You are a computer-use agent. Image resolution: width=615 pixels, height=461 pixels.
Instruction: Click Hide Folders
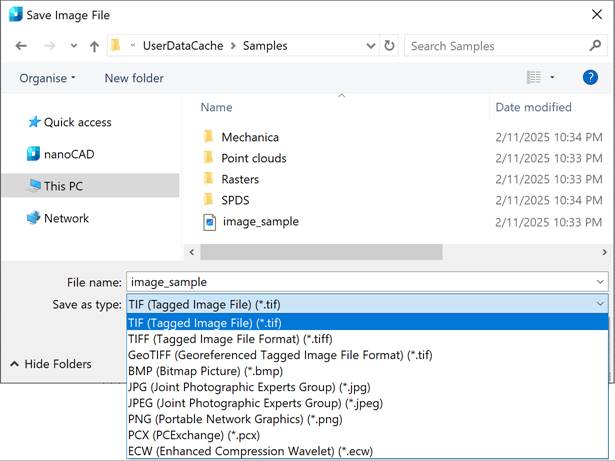click(x=51, y=364)
